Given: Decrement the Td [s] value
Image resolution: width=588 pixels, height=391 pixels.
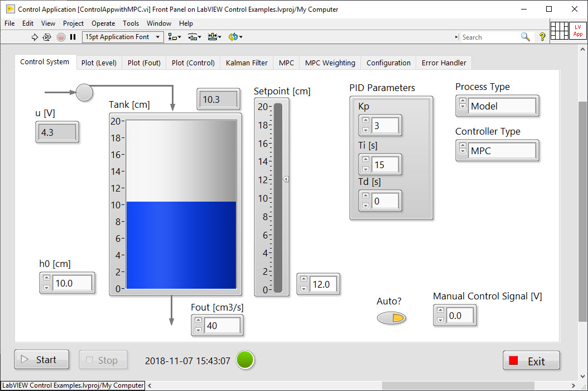Looking at the screenshot, I should click(x=365, y=206).
